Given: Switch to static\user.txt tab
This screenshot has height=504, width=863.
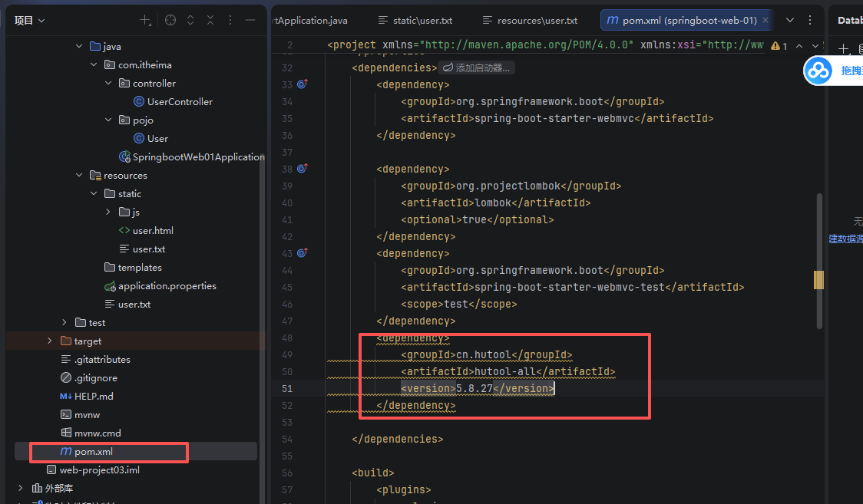Looking at the screenshot, I should [x=415, y=21].
